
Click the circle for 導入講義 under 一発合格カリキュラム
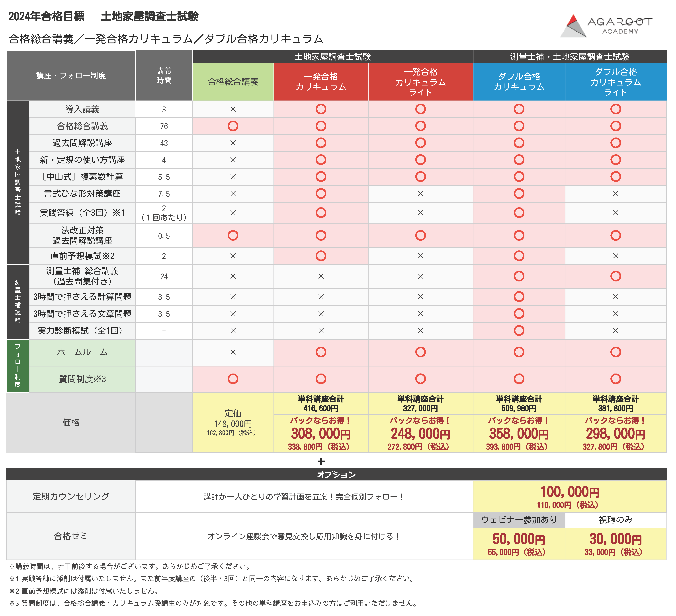tap(321, 109)
